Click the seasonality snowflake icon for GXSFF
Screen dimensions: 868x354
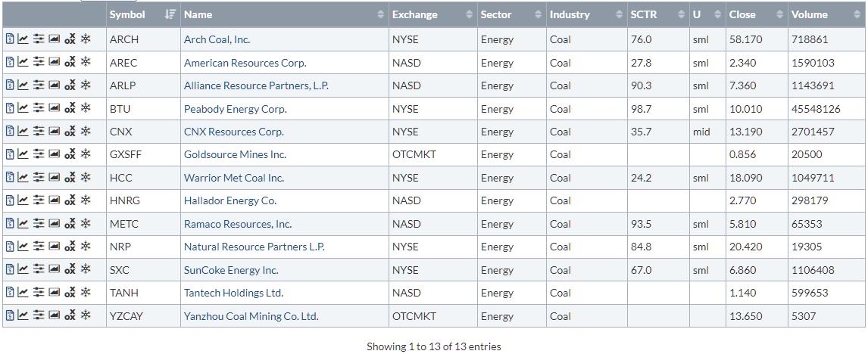86,154
